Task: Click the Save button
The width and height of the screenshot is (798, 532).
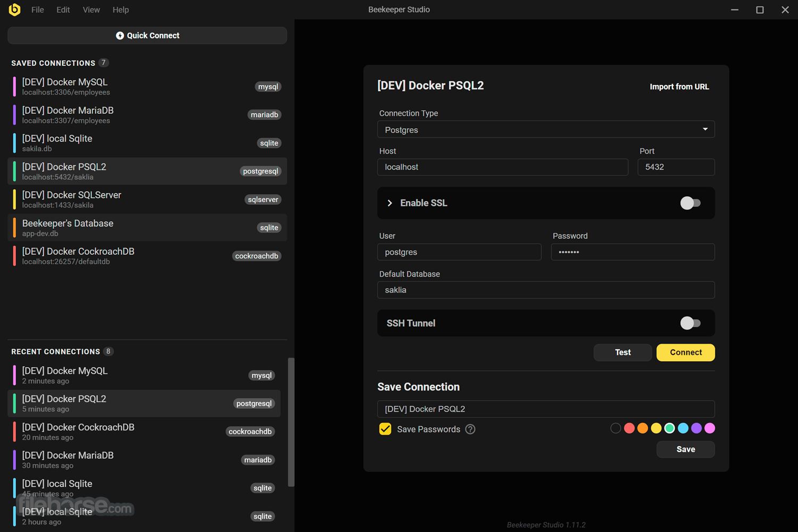Action: click(x=686, y=450)
